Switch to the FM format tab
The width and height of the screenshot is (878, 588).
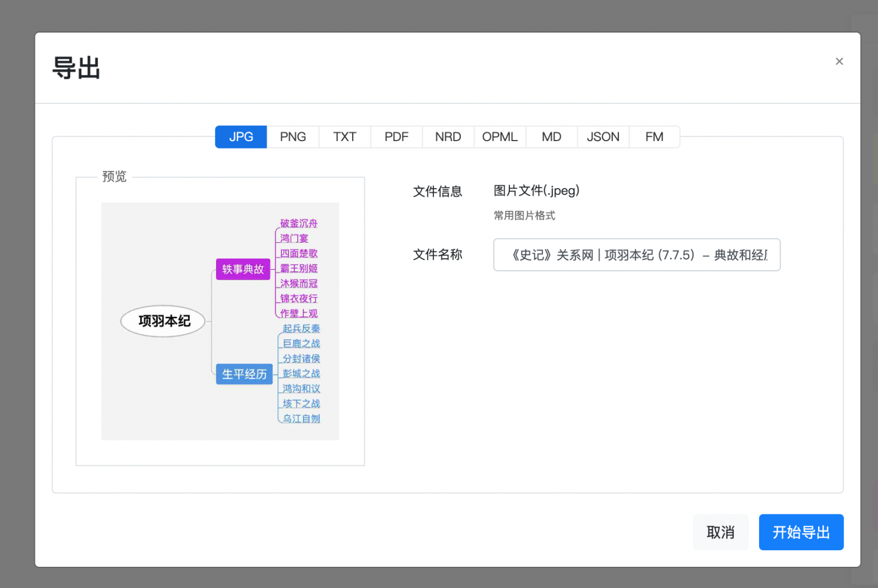coord(654,137)
